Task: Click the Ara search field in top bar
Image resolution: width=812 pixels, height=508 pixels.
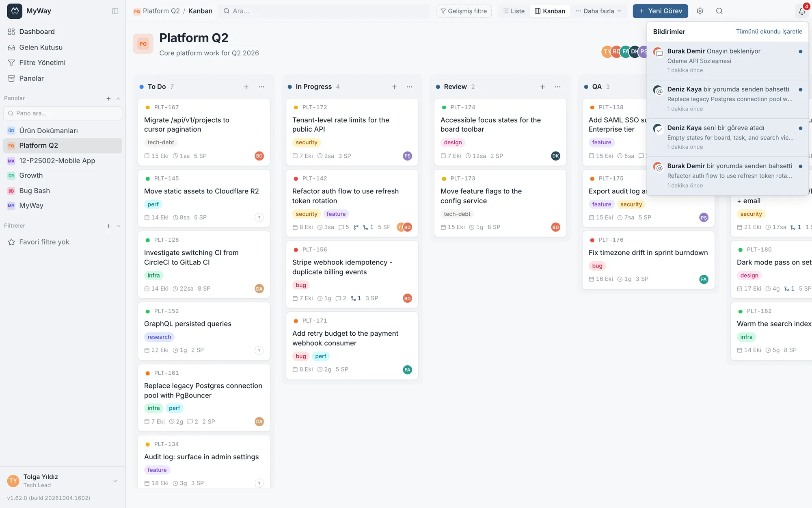Action: 325,11
